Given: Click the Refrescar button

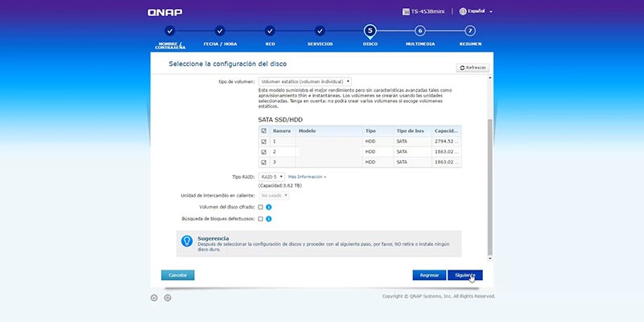Looking at the screenshot, I should (473, 68).
